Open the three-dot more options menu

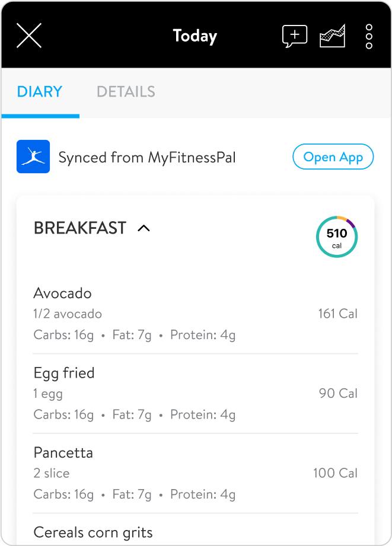[369, 37]
